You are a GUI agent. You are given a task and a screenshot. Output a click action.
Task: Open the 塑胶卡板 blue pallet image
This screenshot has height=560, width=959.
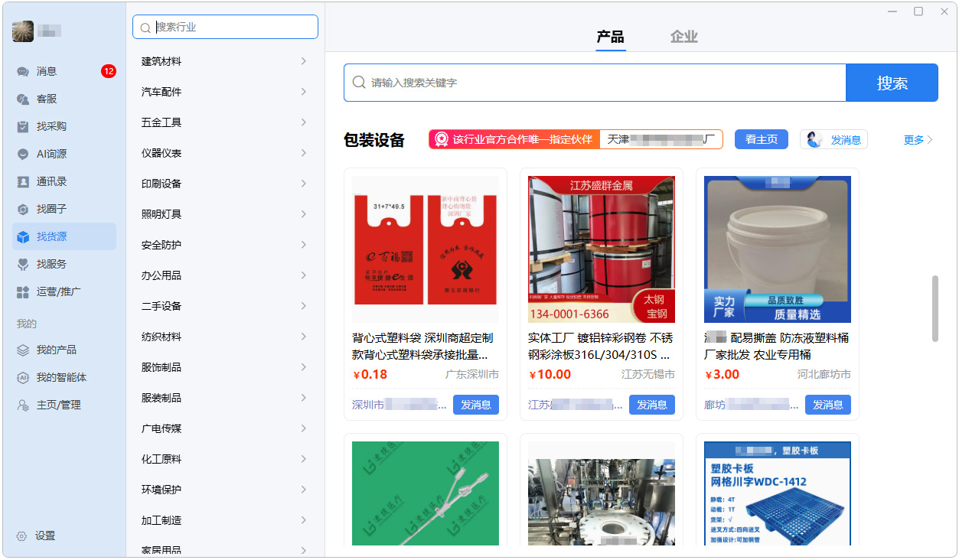click(778, 493)
